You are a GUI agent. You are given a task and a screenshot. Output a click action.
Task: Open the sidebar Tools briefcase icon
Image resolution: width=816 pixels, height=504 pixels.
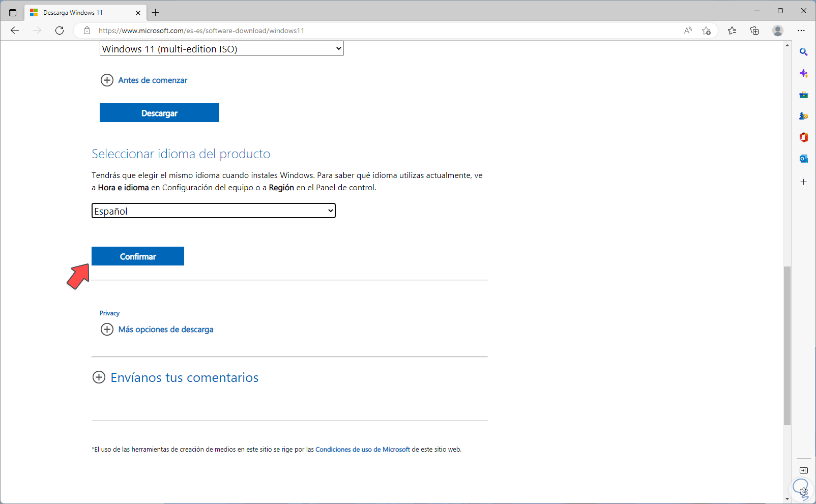click(x=804, y=95)
